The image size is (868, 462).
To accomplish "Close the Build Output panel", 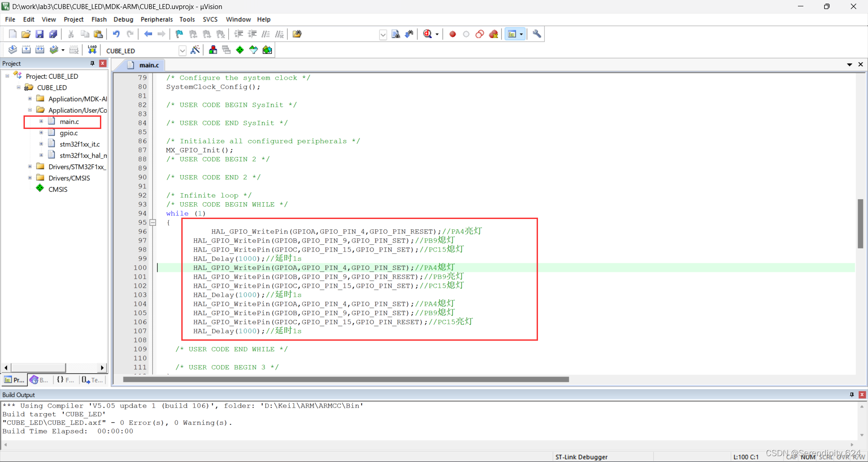I will pyautogui.click(x=862, y=395).
